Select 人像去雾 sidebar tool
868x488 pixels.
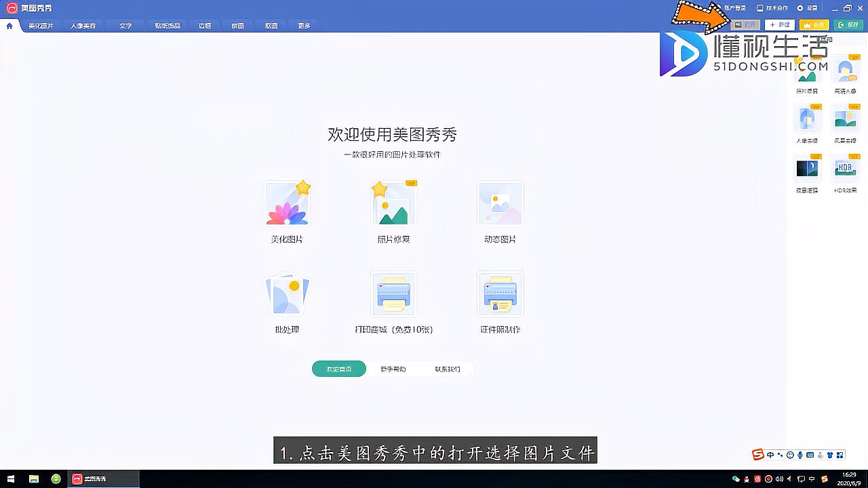click(x=807, y=123)
